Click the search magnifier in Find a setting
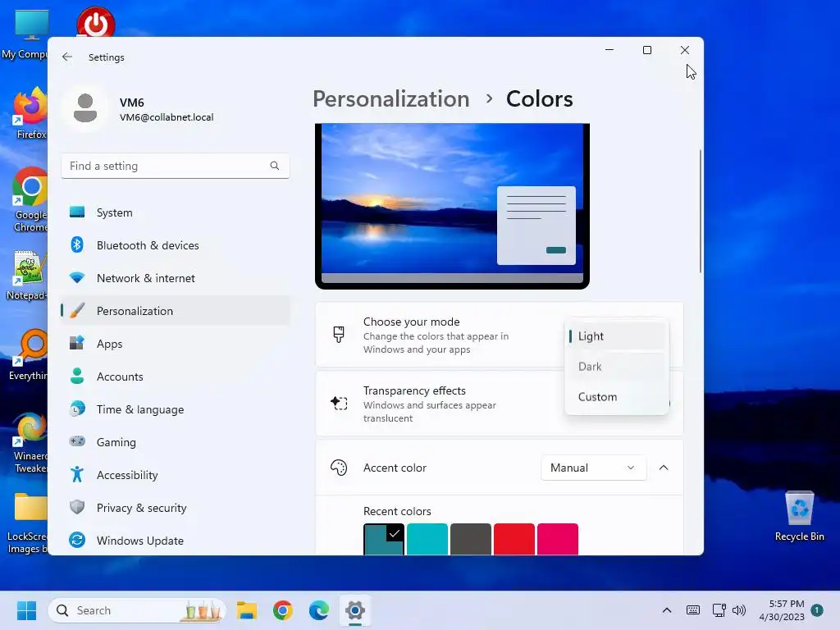 click(x=274, y=166)
